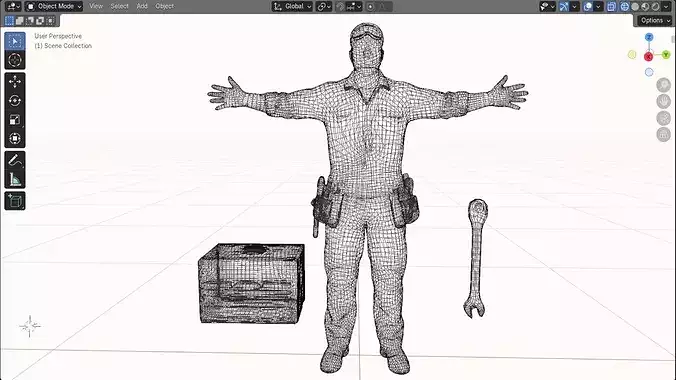The image size is (676, 380).
Task: Set selection mode to extend
Action: [19, 20]
